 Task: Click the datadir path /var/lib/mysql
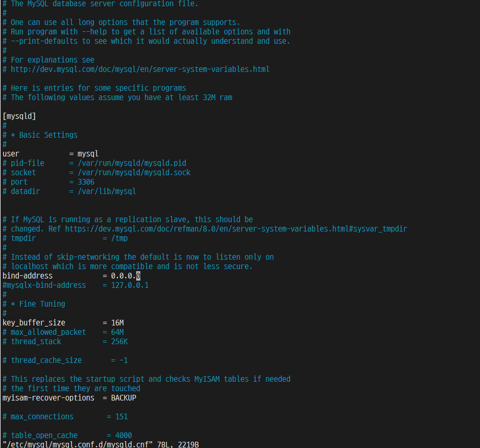107,191
